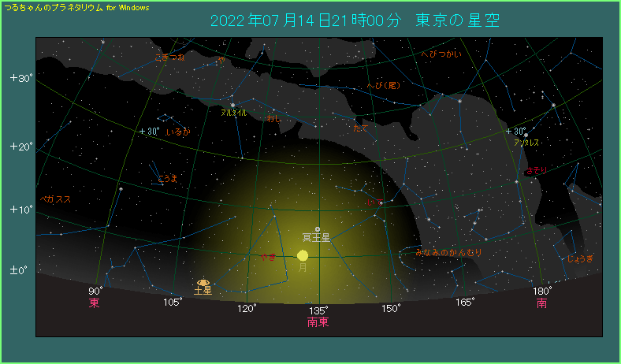The height and width of the screenshot is (364, 621).
Task: Click the たて (Scutum) constellation label
Action: coord(360,128)
